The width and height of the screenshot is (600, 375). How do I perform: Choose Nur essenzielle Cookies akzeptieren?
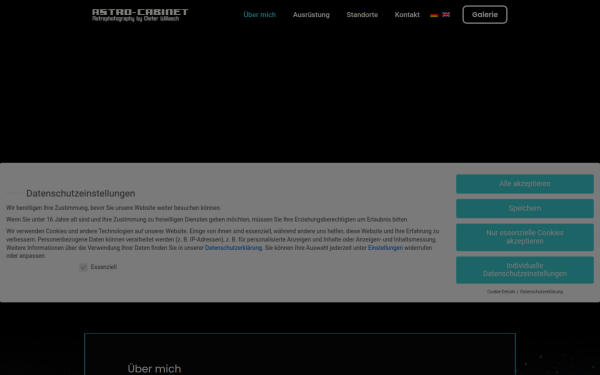tap(525, 237)
